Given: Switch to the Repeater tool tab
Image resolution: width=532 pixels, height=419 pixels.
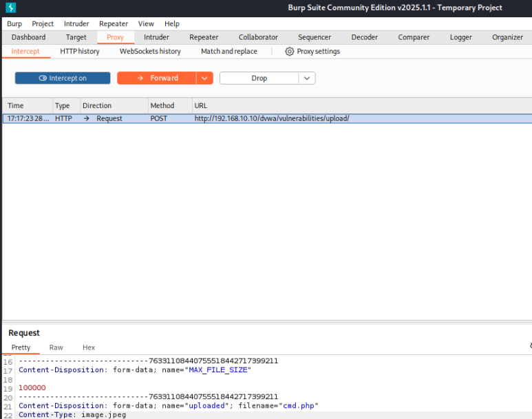Looking at the screenshot, I should [x=204, y=37].
